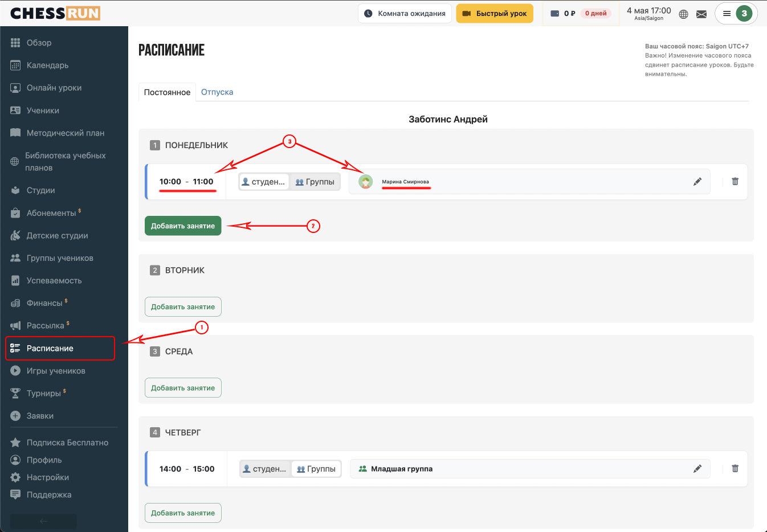Open the globe timezone icon in header
Viewport: 767px width, 532px height.
(684, 14)
